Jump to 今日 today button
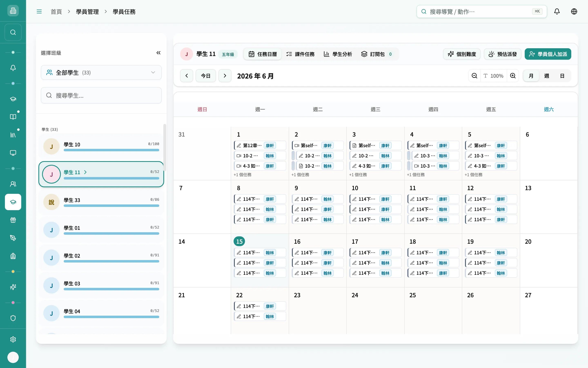 tap(206, 76)
